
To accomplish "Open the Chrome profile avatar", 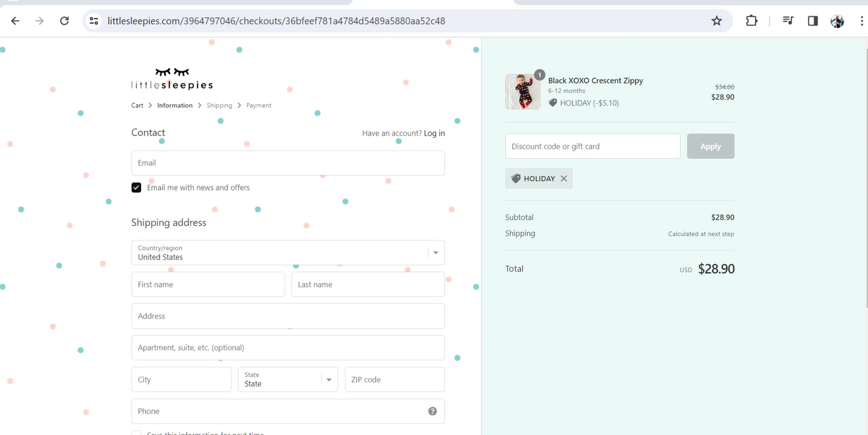I will point(837,21).
